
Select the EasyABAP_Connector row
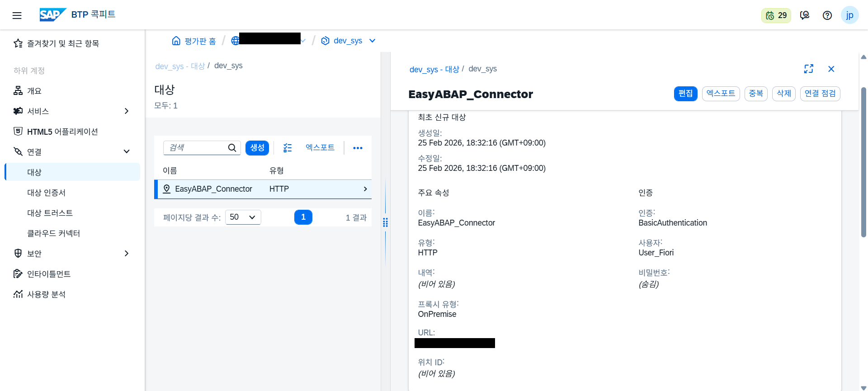click(263, 189)
